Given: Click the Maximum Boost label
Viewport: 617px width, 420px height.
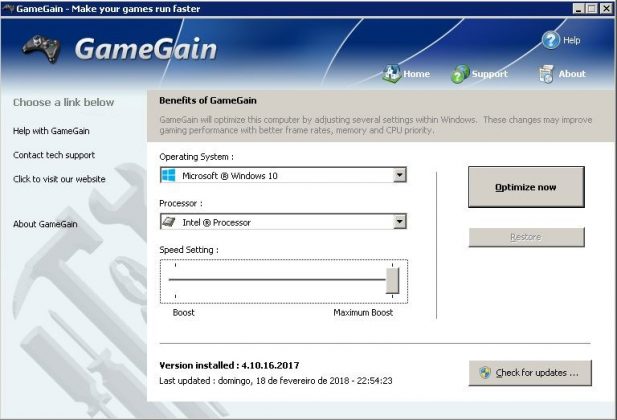Looking at the screenshot, I should tap(363, 313).
